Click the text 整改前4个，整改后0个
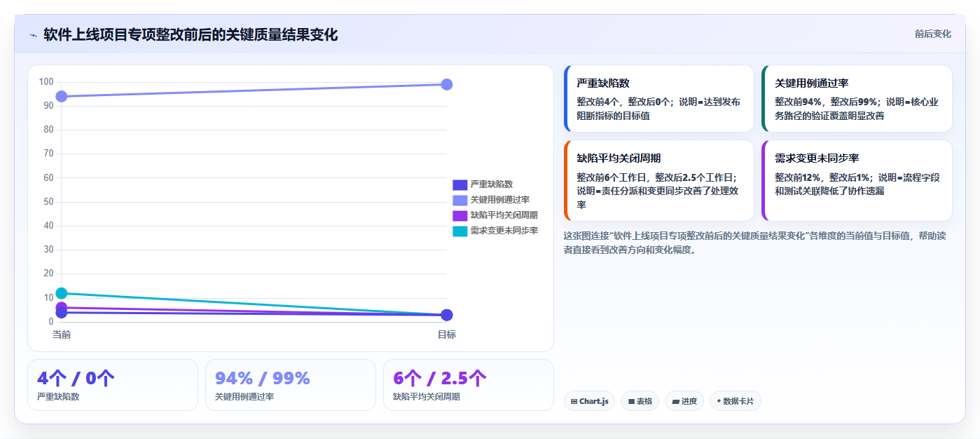980x439 pixels. tap(625, 102)
